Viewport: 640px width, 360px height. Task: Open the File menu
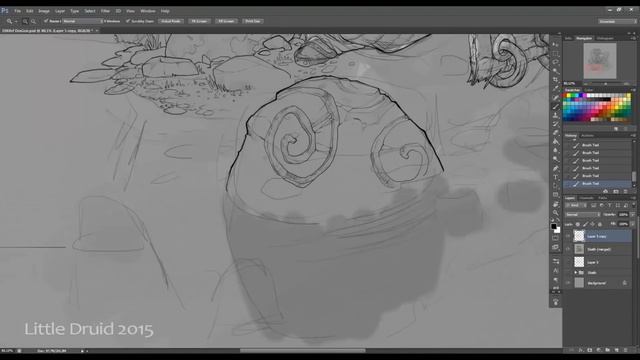click(18, 11)
